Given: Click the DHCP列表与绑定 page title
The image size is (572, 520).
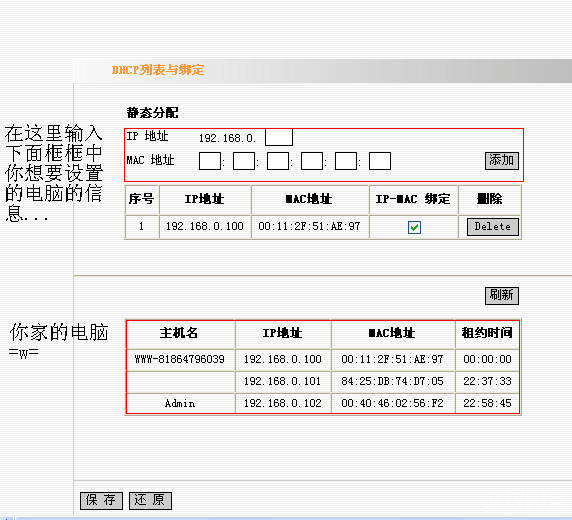Looking at the screenshot, I should pos(158,70).
